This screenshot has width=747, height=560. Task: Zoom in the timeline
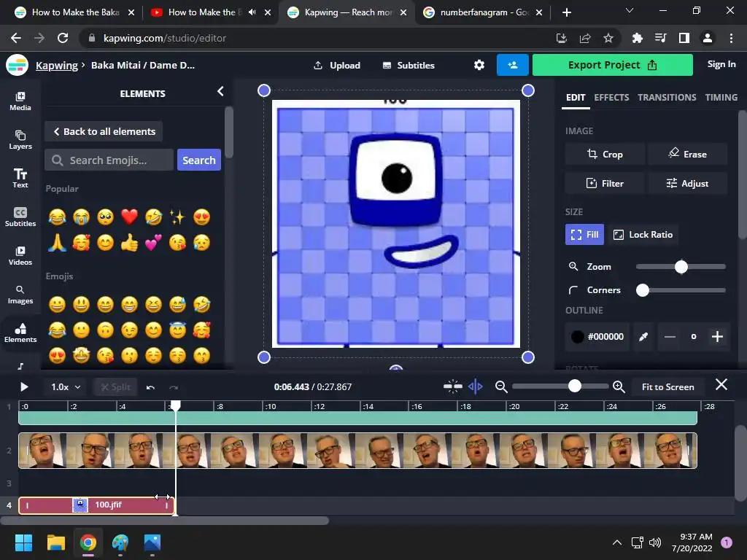coord(619,386)
